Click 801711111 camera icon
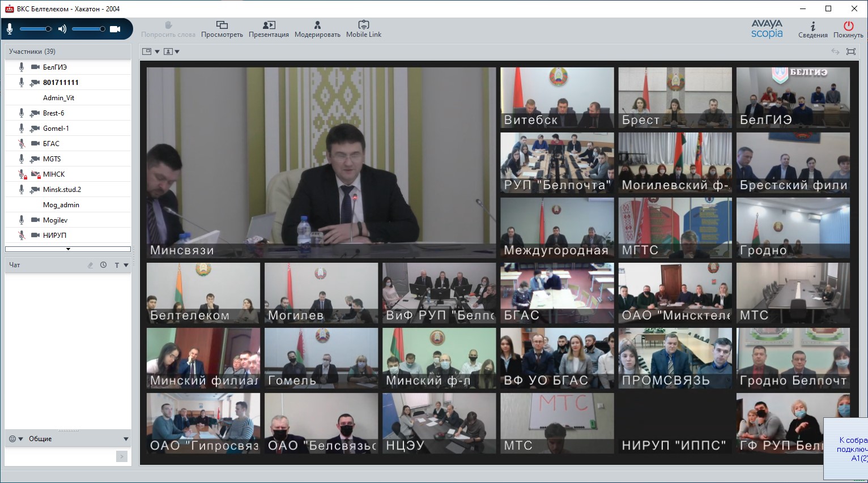Image resolution: width=868 pixels, height=483 pixels. point(35,82)
